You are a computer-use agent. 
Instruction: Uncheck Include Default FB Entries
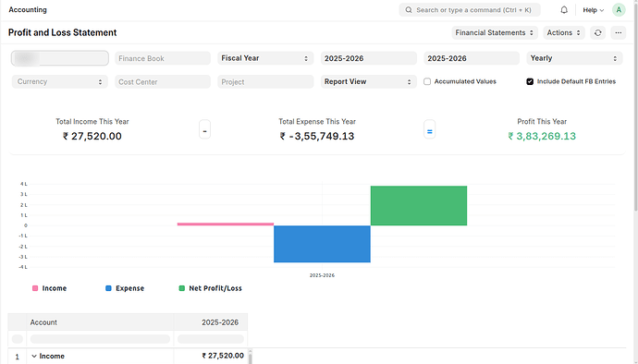(530, 81)
